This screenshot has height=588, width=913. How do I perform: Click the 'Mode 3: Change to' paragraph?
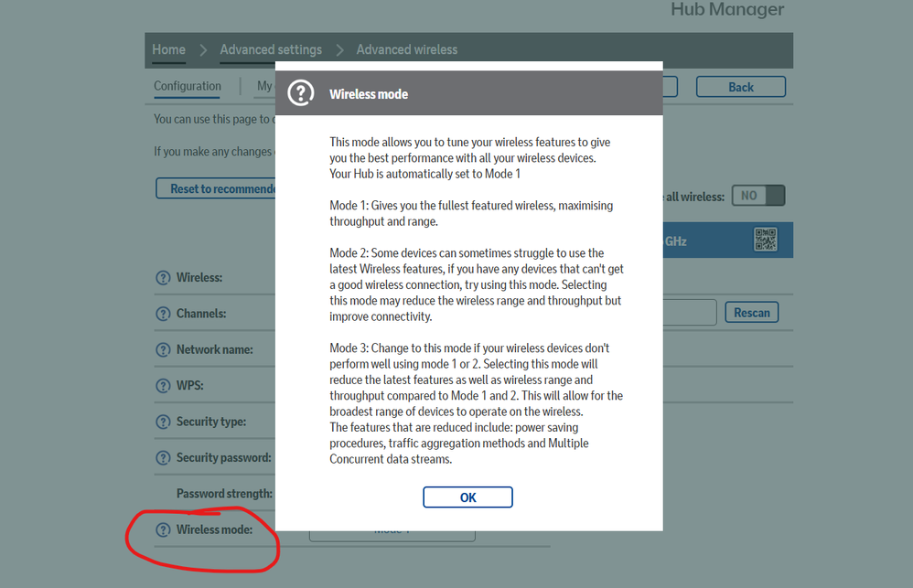477,403
